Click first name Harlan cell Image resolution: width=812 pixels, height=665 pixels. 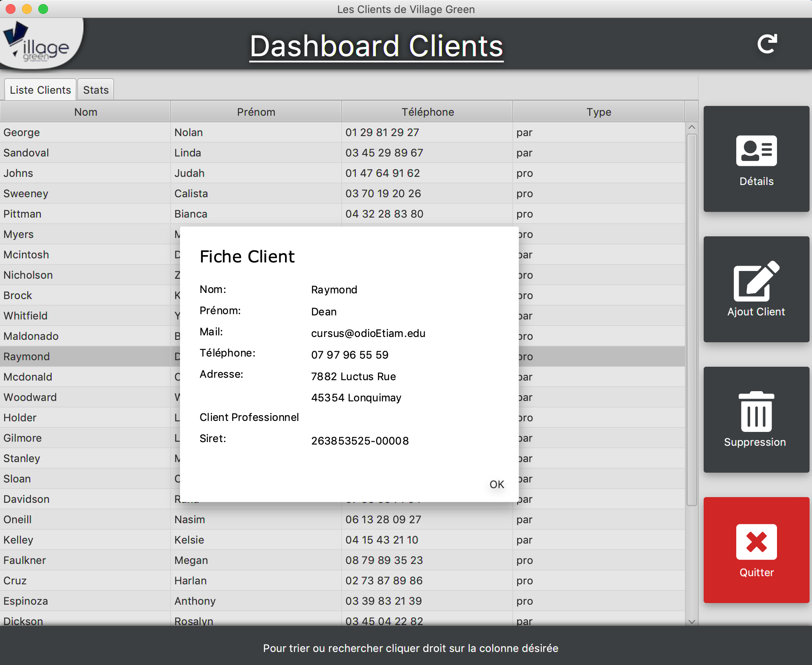[256, 581]
